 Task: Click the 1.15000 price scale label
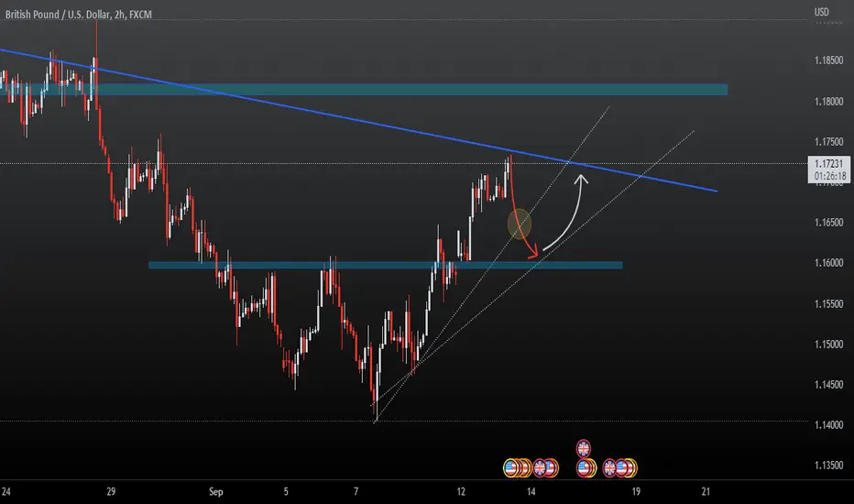(829, 344)
